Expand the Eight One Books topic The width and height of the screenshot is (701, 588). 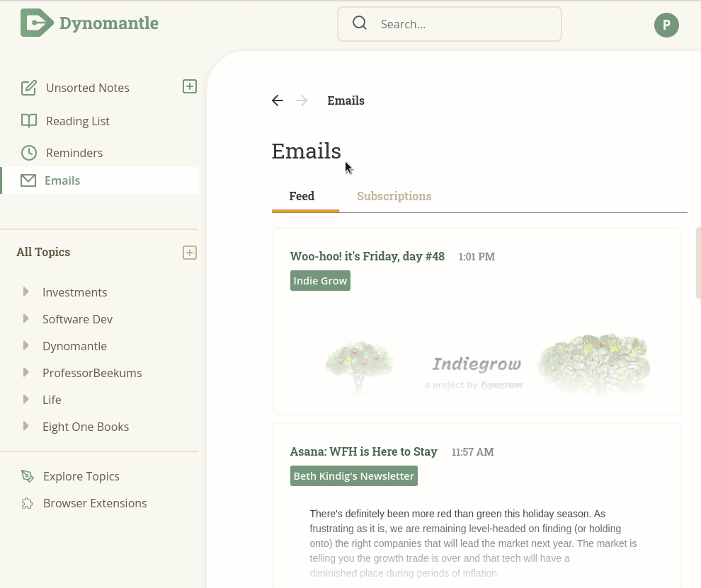pyautogui.click(x=26, y=426)
